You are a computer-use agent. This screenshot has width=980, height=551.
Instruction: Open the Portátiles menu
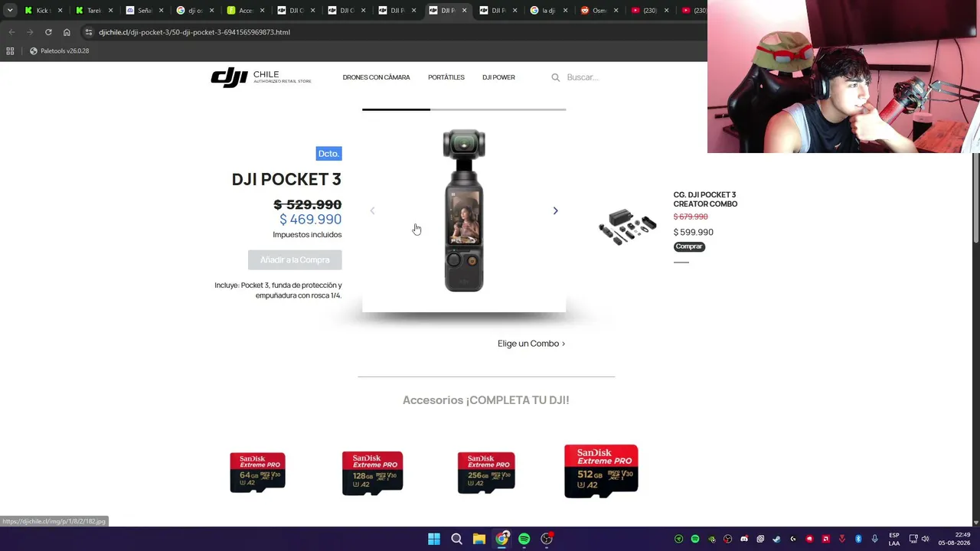pyautogui.click(x=446, y=77)
